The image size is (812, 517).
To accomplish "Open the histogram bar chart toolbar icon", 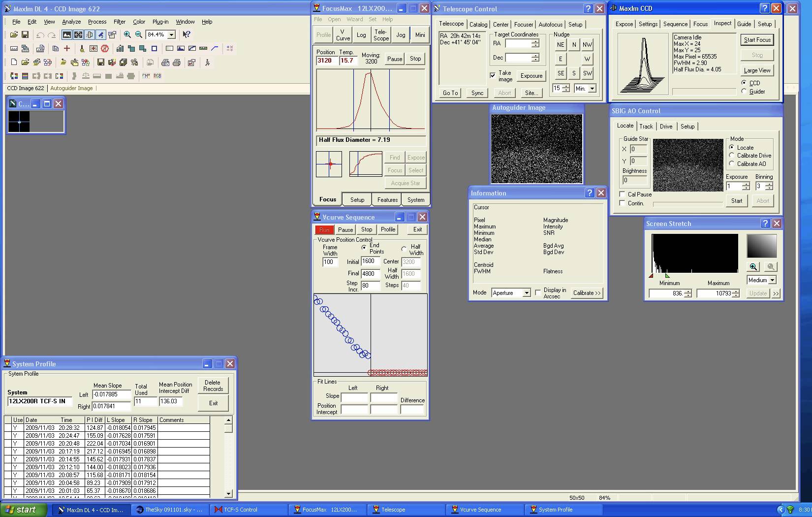I will (120, 48).
